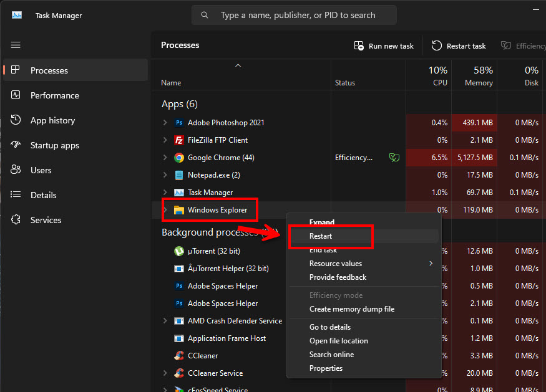The height and width of the screenshot is (392, 546).
Task: Click the Details list icon
Action: (16, 194)
